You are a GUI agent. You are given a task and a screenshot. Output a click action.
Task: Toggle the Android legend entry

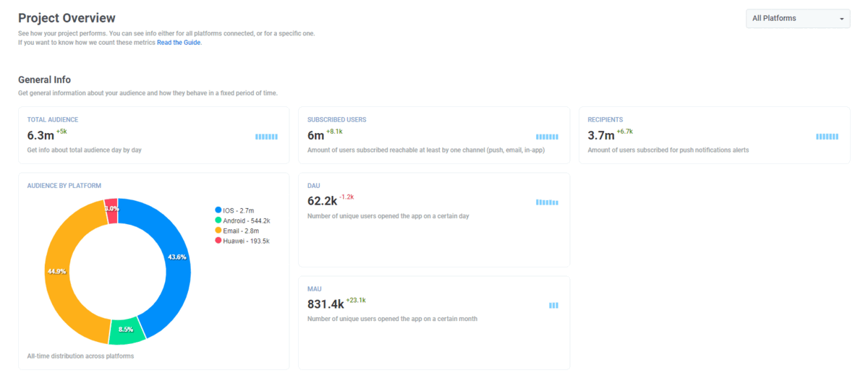point(246,220)
